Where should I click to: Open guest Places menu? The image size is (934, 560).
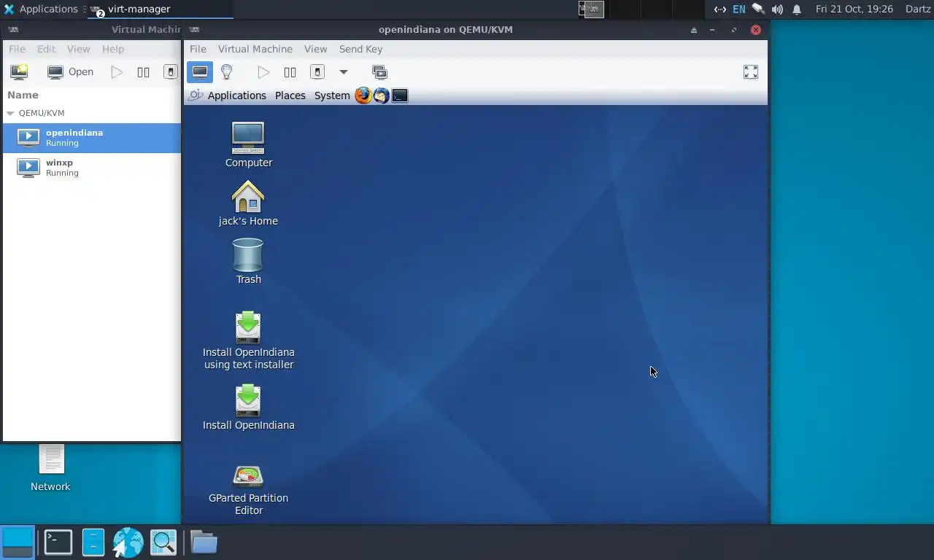click(290, 96)
